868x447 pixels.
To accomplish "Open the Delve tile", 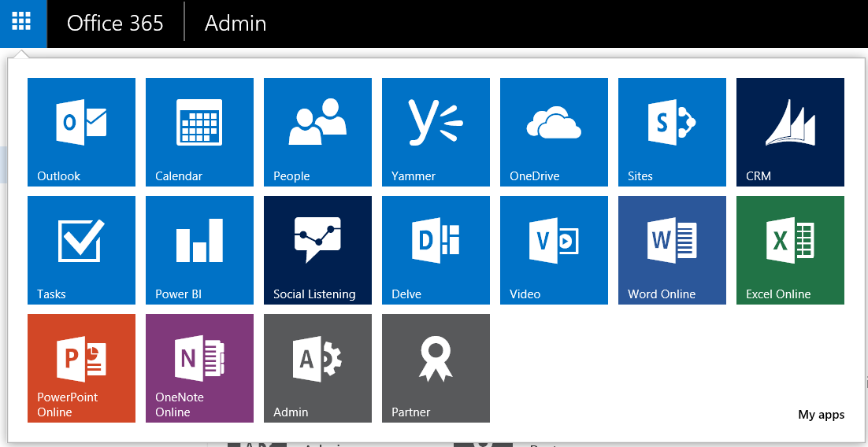I will tap(436, 249).
